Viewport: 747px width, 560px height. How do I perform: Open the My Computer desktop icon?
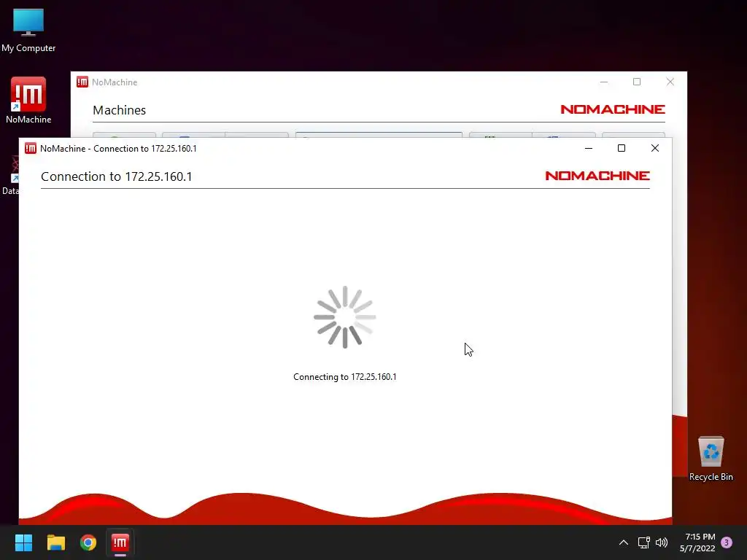pos(28,30)
